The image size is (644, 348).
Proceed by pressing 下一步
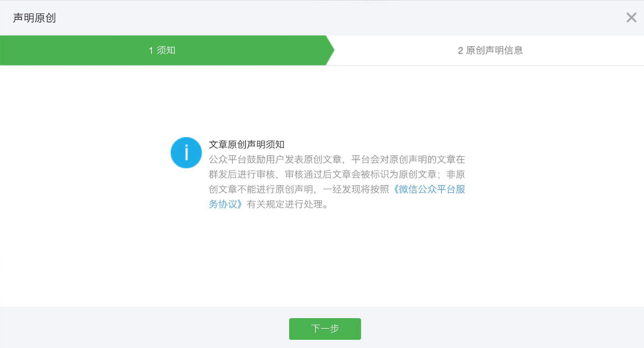[x=325, y=329]
